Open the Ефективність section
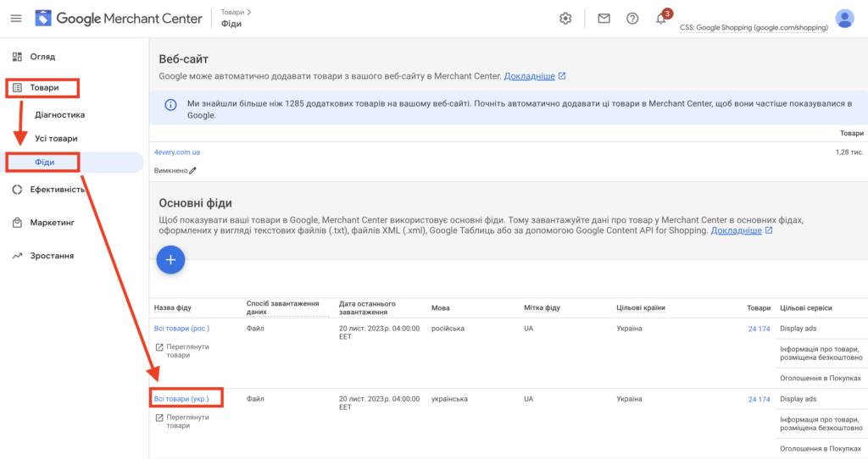Image resolution: width=868 pixels, height=459 pixels. (x=58, y=189)
